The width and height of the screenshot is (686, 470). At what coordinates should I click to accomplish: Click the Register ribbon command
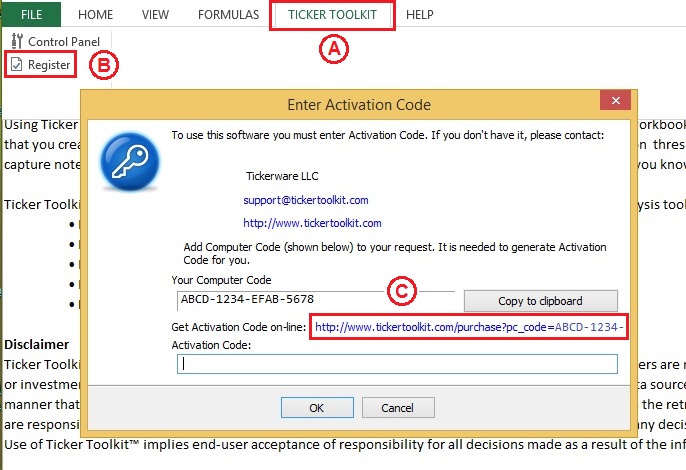(x=40, y=65)
